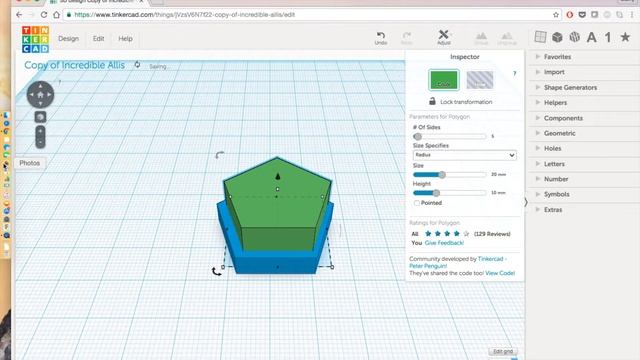The height and width of the screenshot is (360, 640).
Task: Zoom in with the plus button
Action: point(40,131)
